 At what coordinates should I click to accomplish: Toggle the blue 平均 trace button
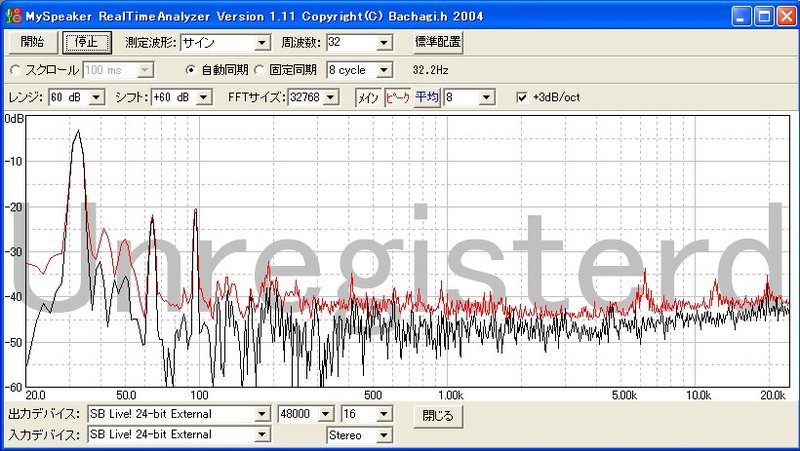(427, 97)
